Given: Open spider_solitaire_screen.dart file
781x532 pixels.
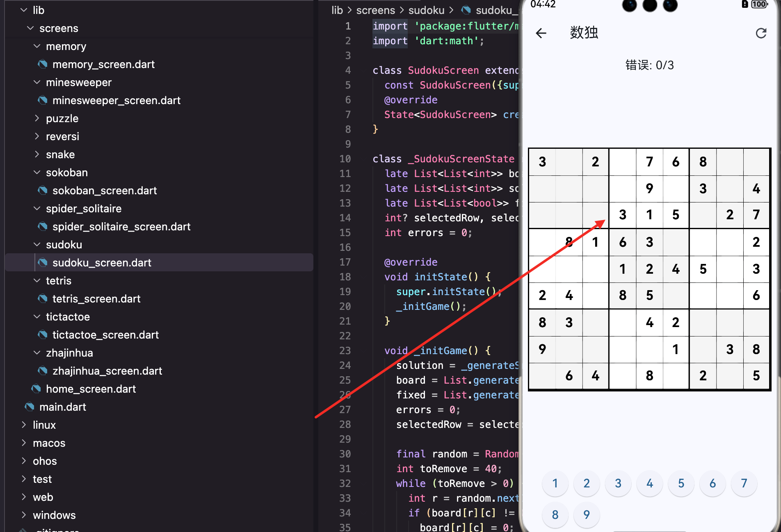Looking at the screenshot, I should (x=121, y=227).
